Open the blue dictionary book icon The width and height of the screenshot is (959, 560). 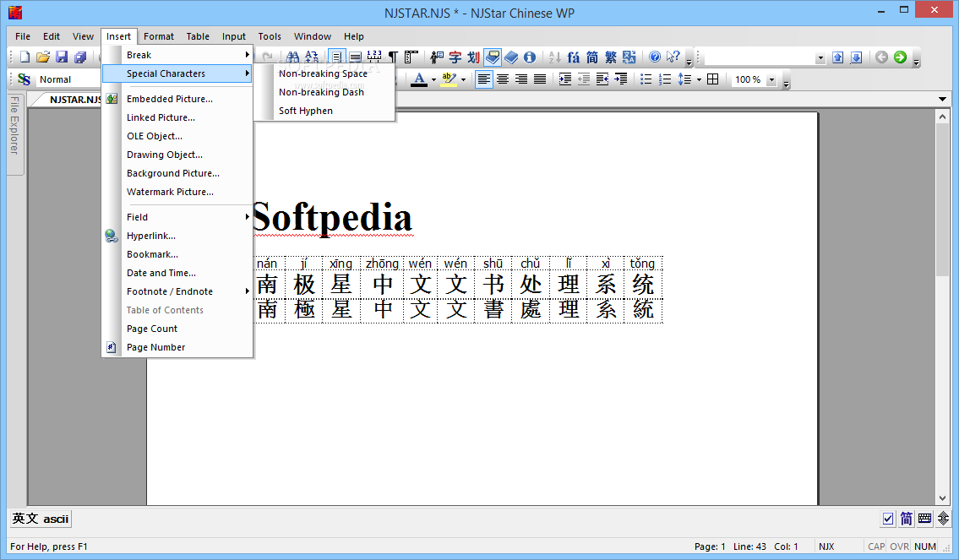click(511, 57)
